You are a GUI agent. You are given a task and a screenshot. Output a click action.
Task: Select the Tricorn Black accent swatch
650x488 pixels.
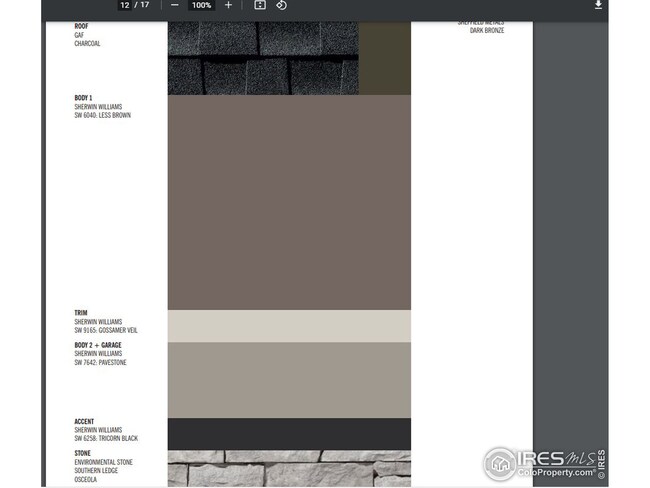click(x=289, y=434)
